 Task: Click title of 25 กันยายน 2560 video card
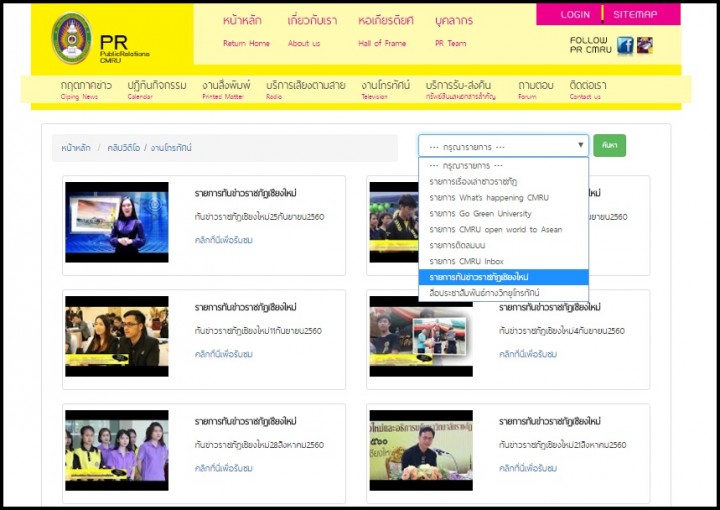click(x=245, y=193)
